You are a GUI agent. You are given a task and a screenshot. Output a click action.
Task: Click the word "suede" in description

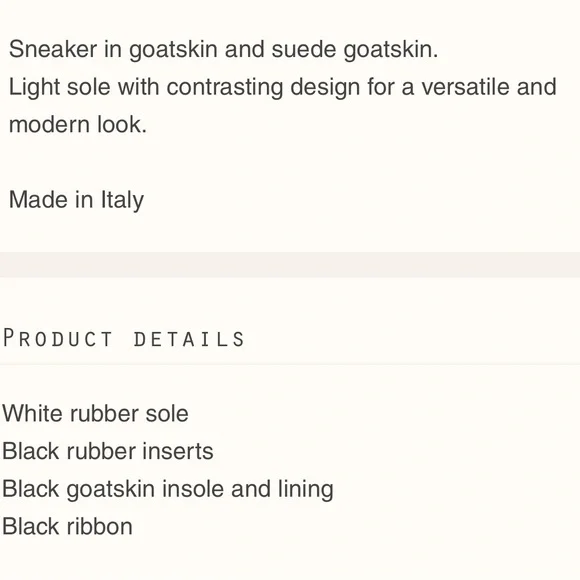[304, 49]
